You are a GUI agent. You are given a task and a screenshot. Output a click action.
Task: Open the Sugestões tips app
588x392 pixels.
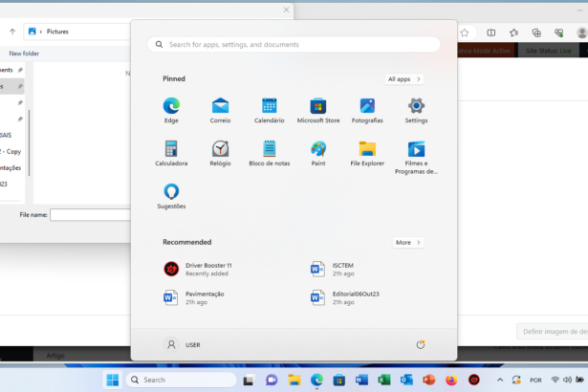pyautogui.click(x=171, y=196)
